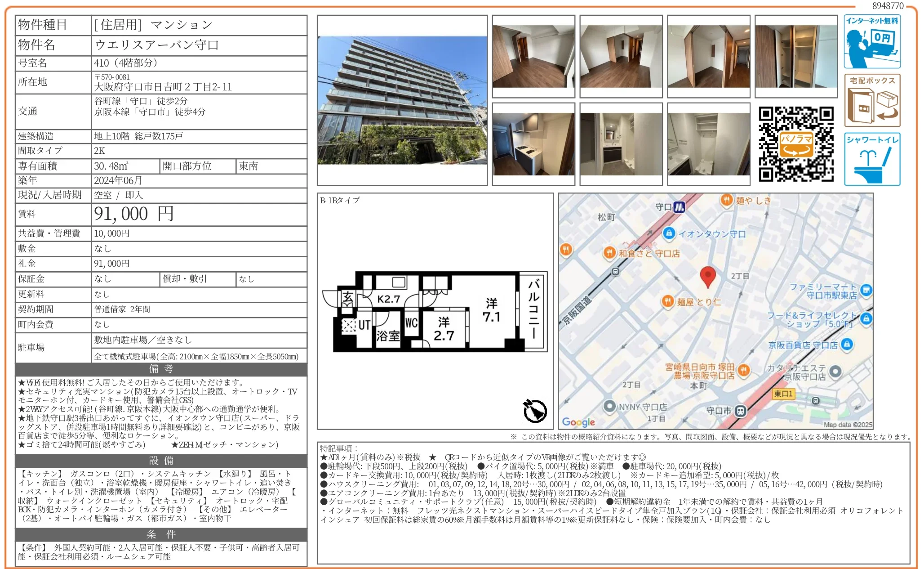
Task: Click the property name ウエリスアーバン守口
Action: tap(156, 45)
